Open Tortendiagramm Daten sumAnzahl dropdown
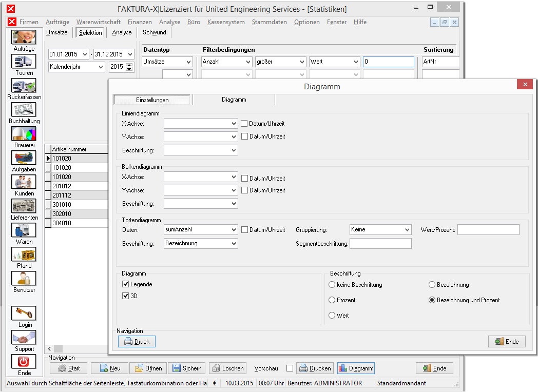This screenshot has height=392, width=538. [x=201, y=230]
